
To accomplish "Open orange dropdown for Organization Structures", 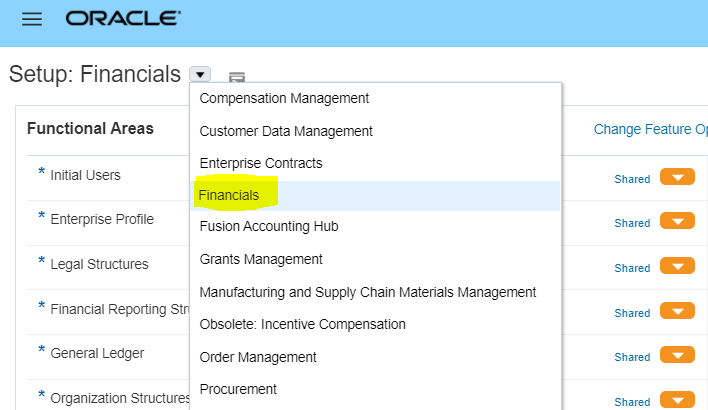I will tap(677, 400).
